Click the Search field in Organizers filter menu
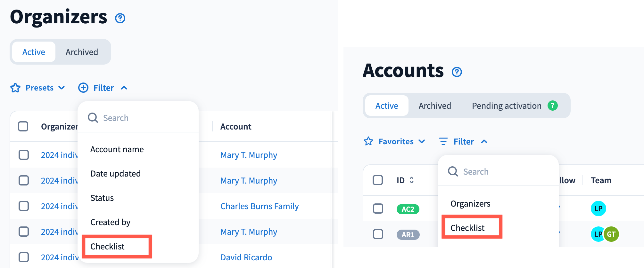The height and width of the screenshot is (268, 644). click(144, 118)
